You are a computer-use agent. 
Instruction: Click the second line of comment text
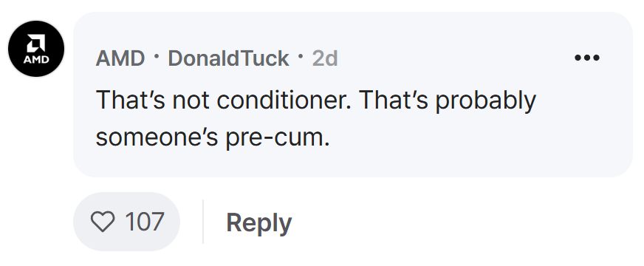click(213, 137)
